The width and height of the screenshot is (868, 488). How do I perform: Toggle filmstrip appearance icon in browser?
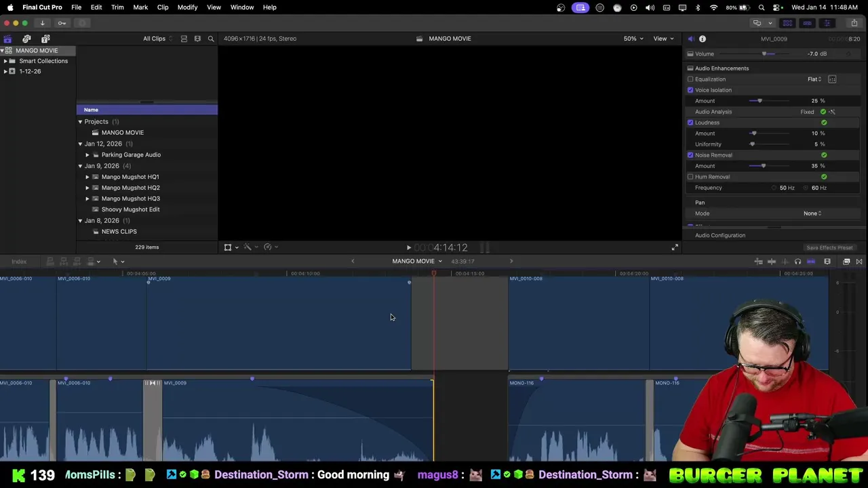pos(197,39)
